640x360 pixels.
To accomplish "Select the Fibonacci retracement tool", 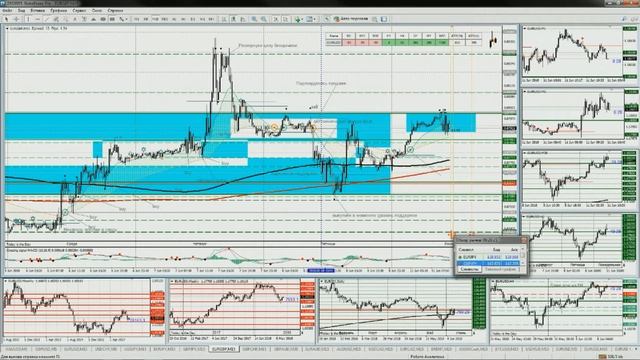I will click(x=65, y=19).
